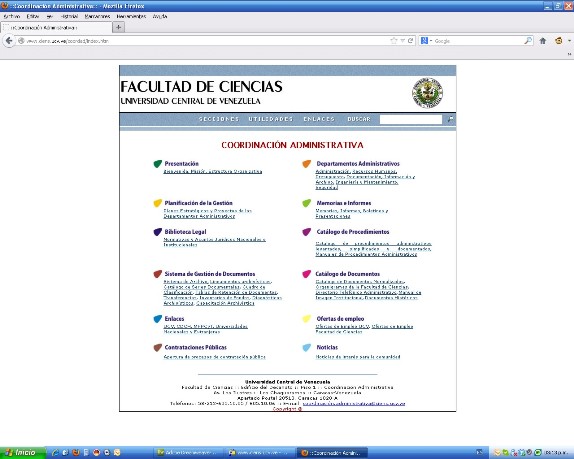
Task: Open the SECCIONES navigation menu
Action: tap(219, 119)
